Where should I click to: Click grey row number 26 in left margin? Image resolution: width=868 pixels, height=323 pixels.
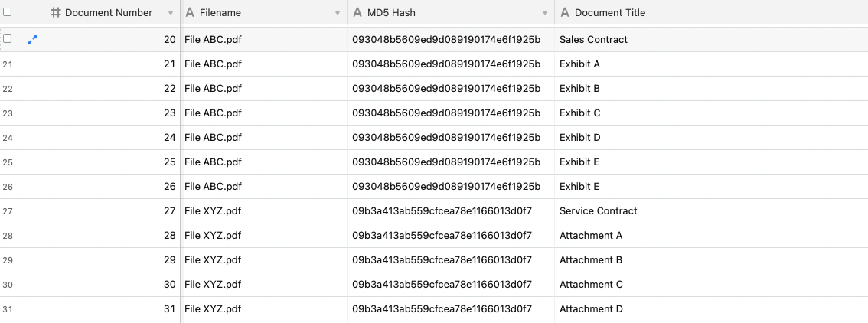click(x=7, y=187)
